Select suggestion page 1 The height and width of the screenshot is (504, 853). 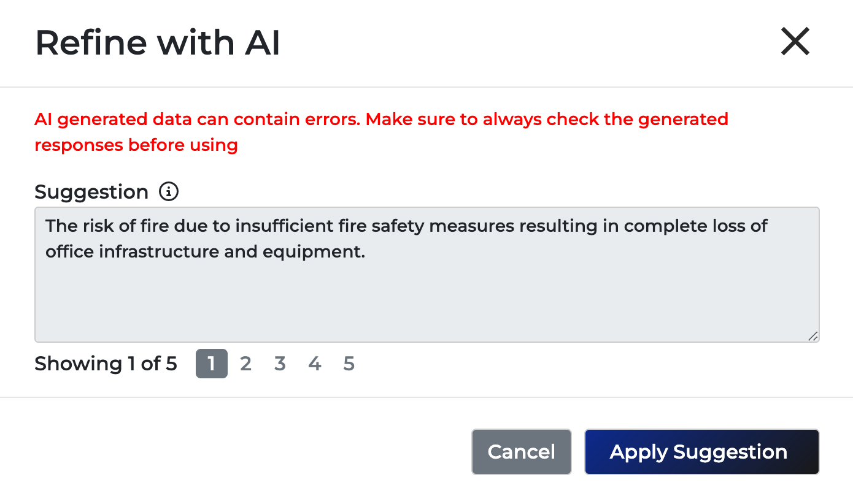[x=211, y=364]
